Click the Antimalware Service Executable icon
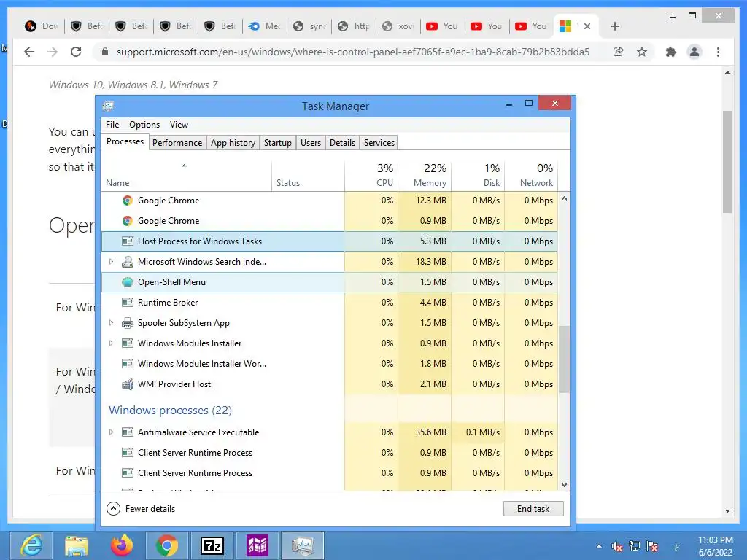 127,432
